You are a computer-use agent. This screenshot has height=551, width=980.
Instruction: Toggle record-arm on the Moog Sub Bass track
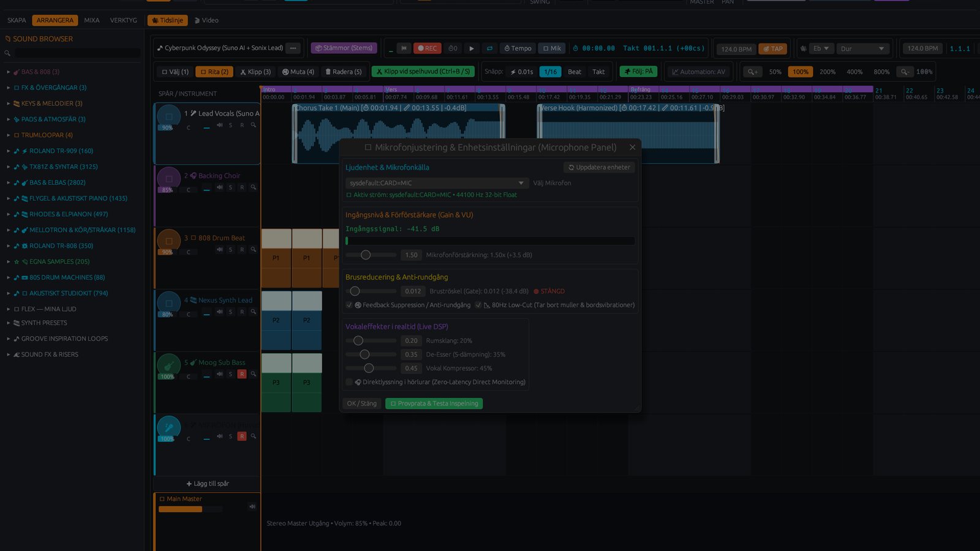(x=242, y=374)
